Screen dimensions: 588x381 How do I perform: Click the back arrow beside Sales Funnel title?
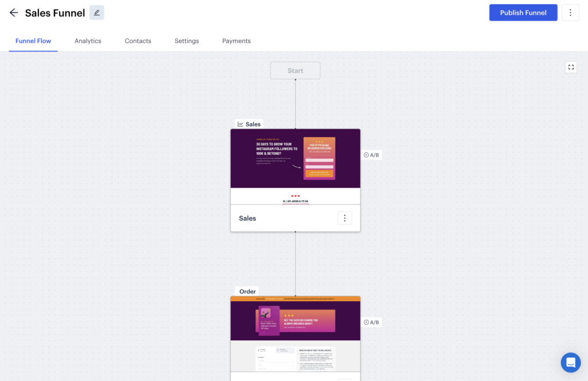tap(13, 12)
